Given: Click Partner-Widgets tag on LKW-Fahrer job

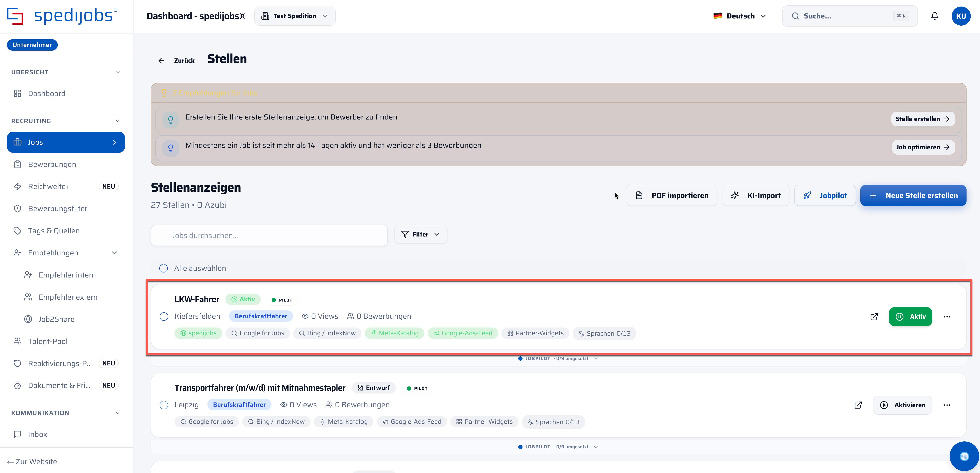Looking at the screenshot, I should (x=535, y=333).
